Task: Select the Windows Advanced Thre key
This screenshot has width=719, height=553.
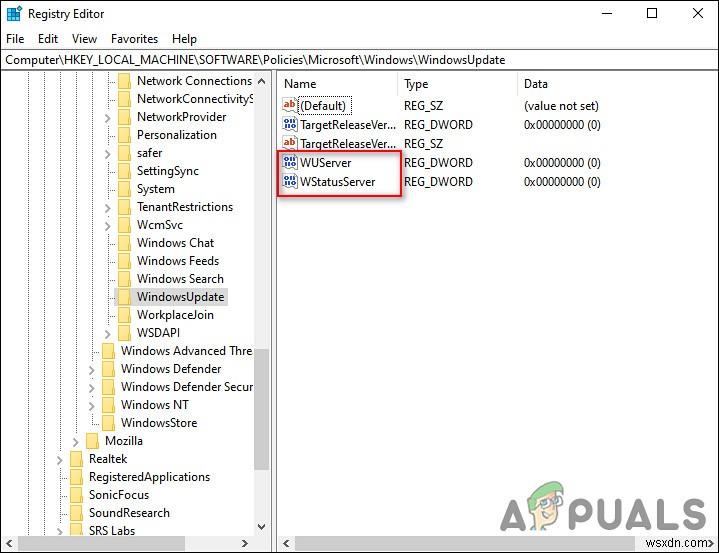Action: pyautogui.click(x=186, y=351)
